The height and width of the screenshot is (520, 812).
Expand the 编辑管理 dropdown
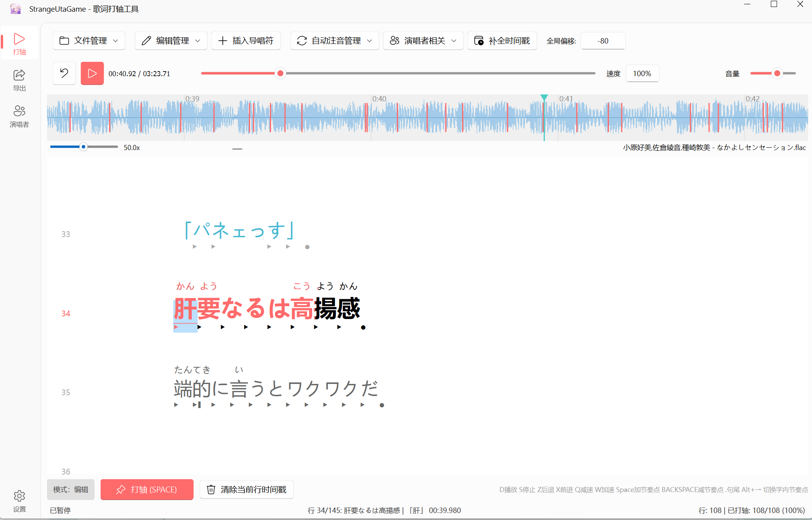[171, 41]
